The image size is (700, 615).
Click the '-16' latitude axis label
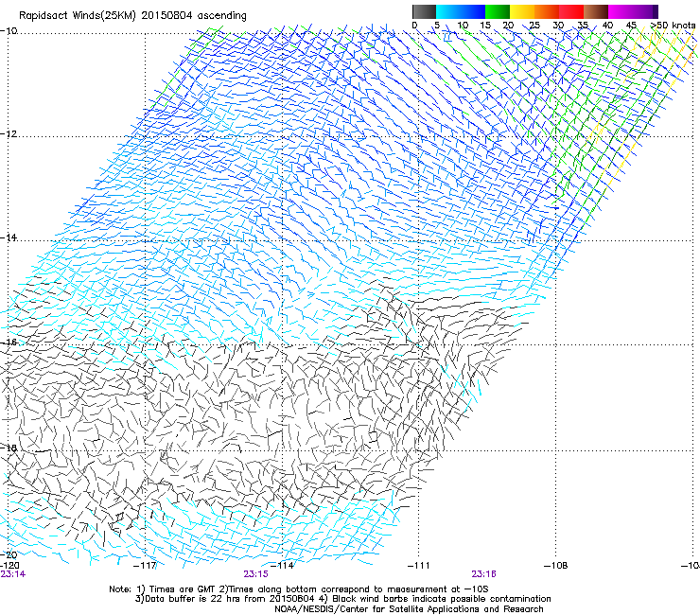point(9,343)
